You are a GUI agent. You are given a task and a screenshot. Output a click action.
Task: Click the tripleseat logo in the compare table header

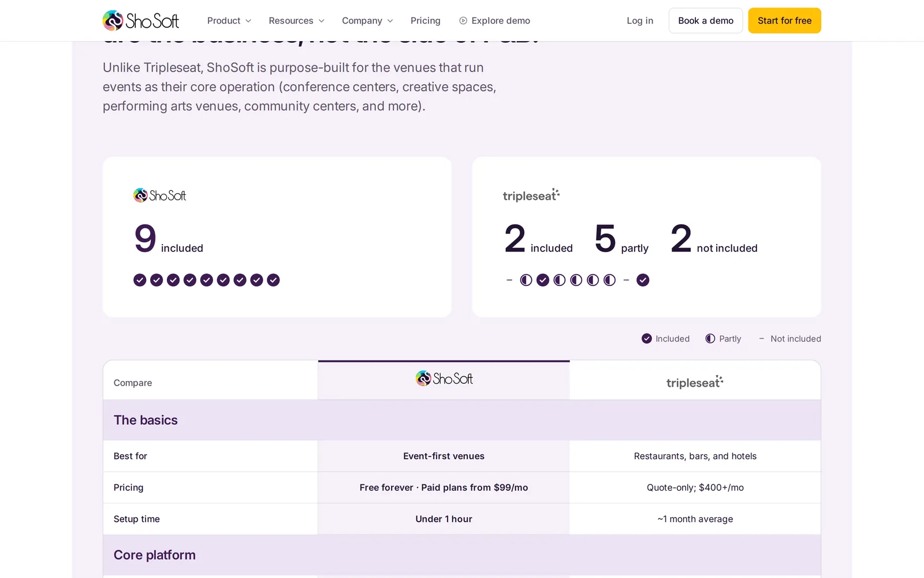pyautogui.click(x=695, y=382)
